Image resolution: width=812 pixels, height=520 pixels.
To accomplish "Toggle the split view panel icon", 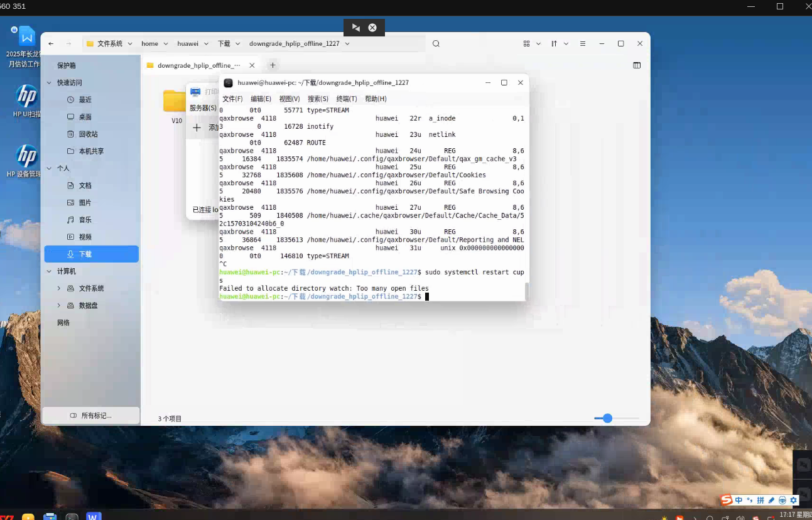I will pyautogui.click(x=637, y=65).
